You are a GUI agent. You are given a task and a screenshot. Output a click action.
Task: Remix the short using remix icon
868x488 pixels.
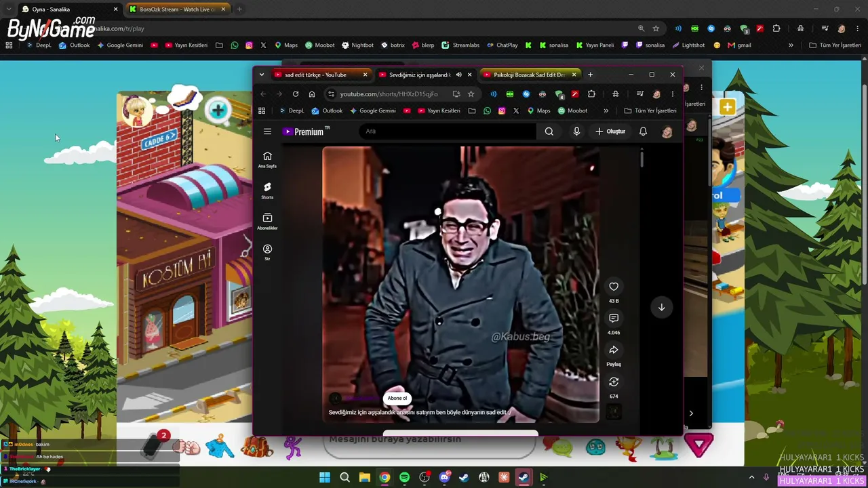point(614,382)
